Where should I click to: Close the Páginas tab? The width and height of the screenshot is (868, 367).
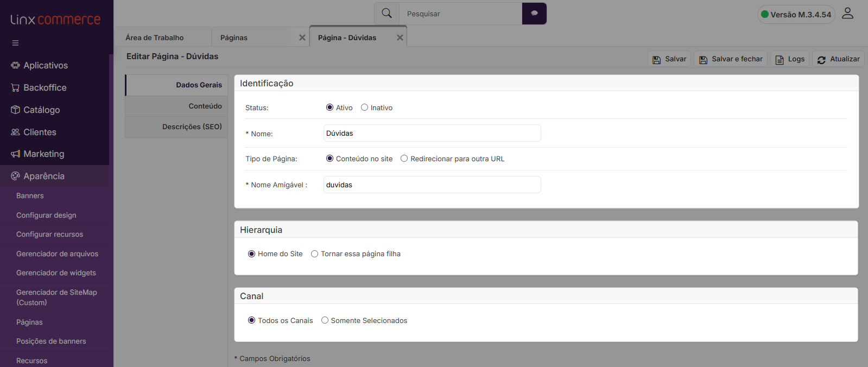[302, 37]
